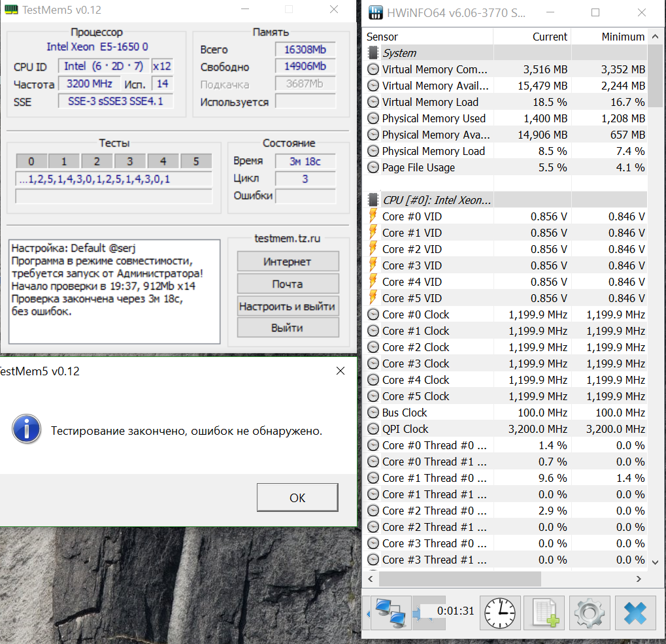Click the horizontal scrollbar right arrow
The height and width of the screenshot is (644, 666).
[x=639, y=579]
